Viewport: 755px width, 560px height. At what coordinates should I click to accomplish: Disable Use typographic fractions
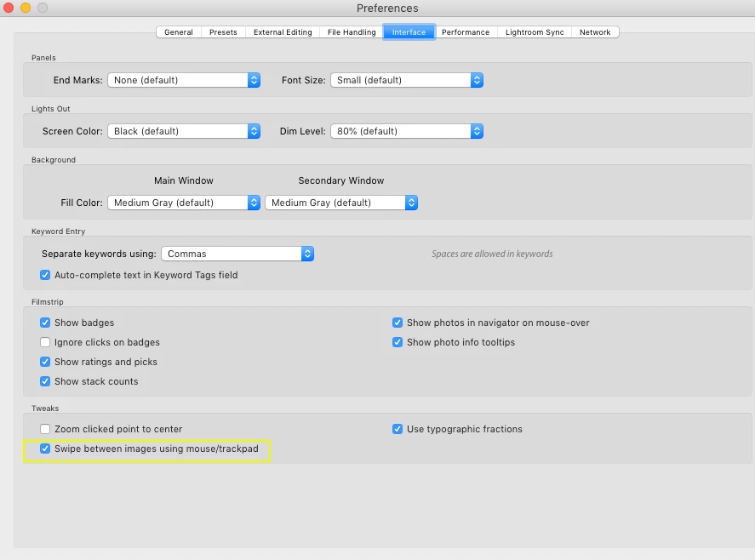click(398, 429)
